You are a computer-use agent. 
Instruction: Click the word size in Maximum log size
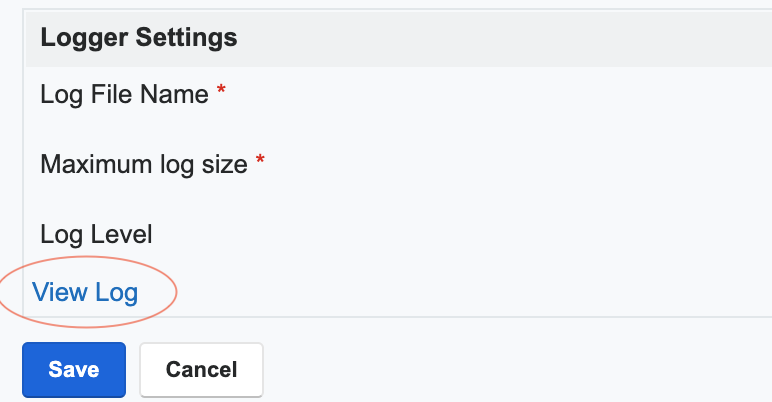point(225,164)
